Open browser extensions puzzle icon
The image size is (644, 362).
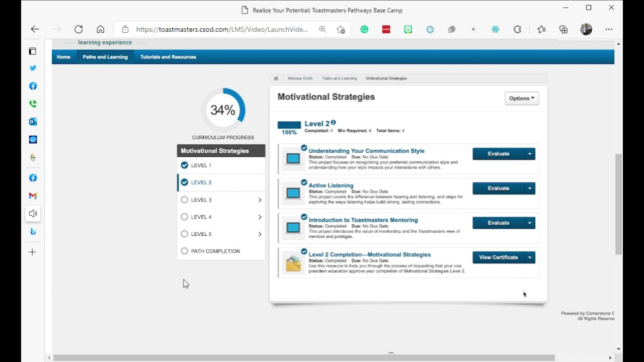517,29
